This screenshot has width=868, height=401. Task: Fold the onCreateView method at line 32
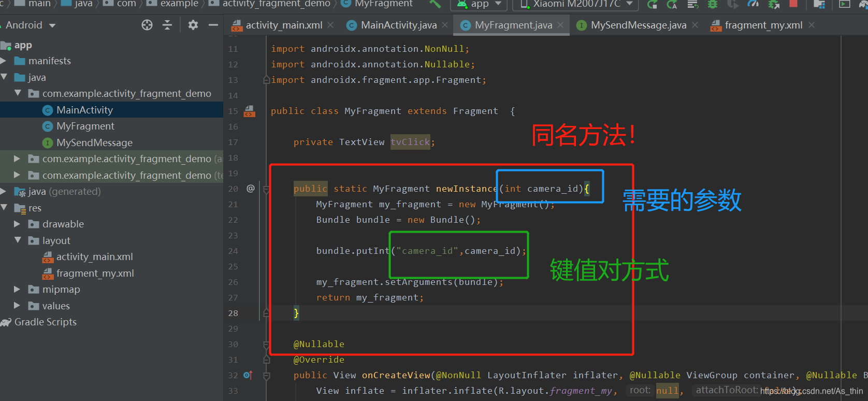tap(266, 376)
